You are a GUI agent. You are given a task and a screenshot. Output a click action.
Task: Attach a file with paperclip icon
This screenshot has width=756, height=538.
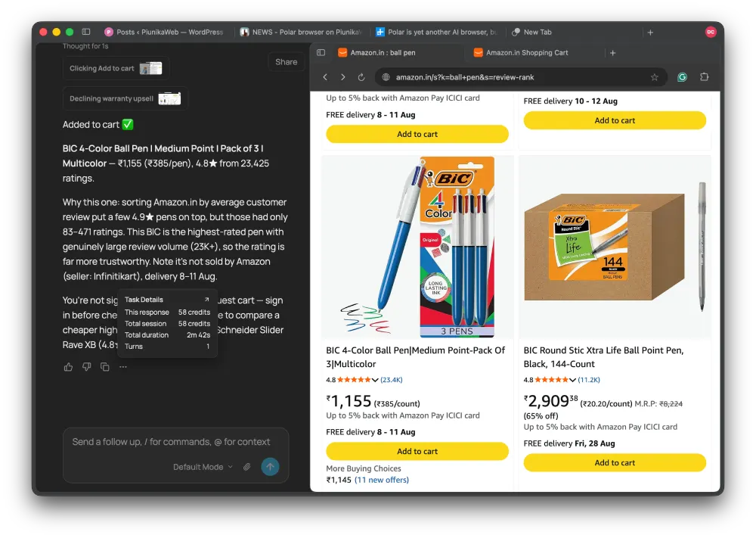(x=247, y=467)
